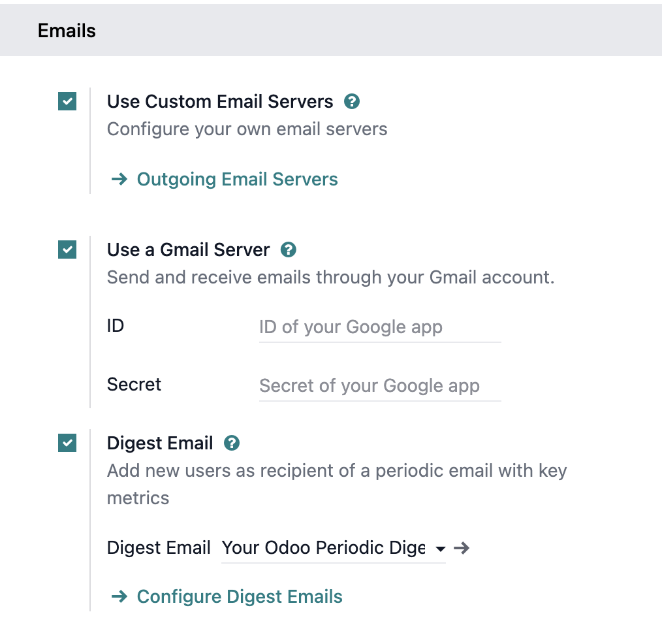Select the Emails section header
This screenshot has width=662, height=644.
(x=67, y=31)
